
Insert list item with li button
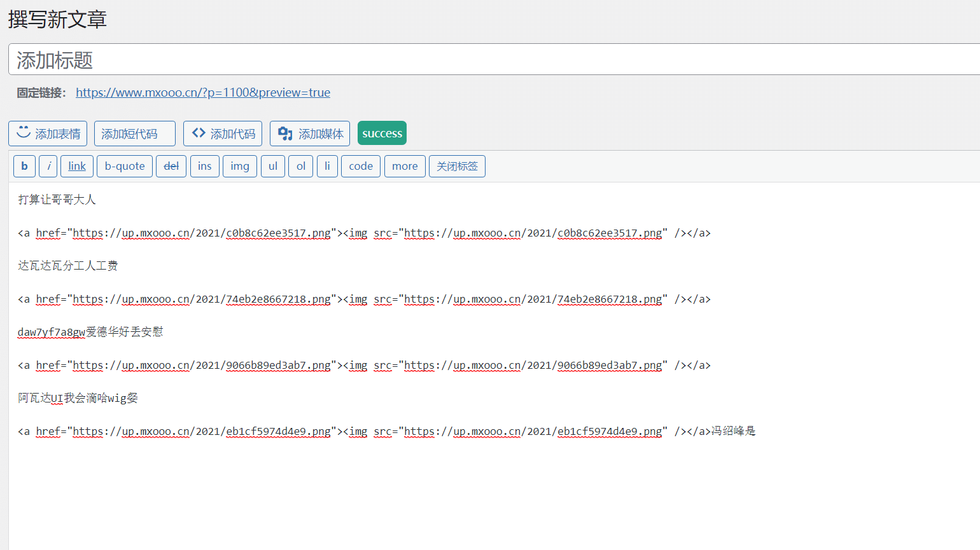pyautogui.click(x=327, y=166)
